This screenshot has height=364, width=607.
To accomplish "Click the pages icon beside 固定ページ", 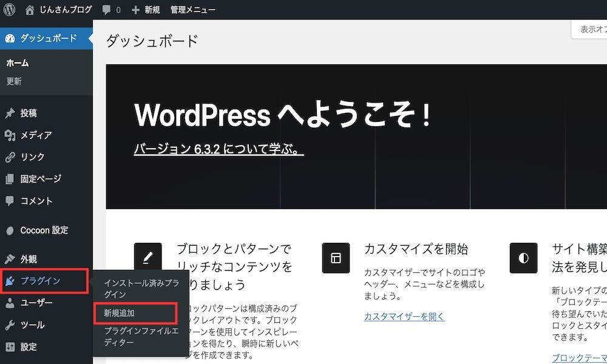I will pyautogui.click(x=10, y=179).
